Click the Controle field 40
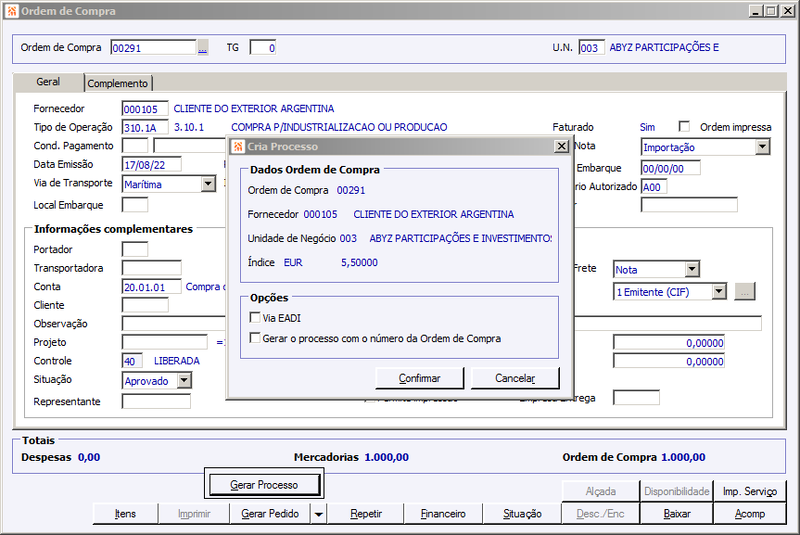The height and width of the screenshot is (535, 800). [x=132, y=361]
